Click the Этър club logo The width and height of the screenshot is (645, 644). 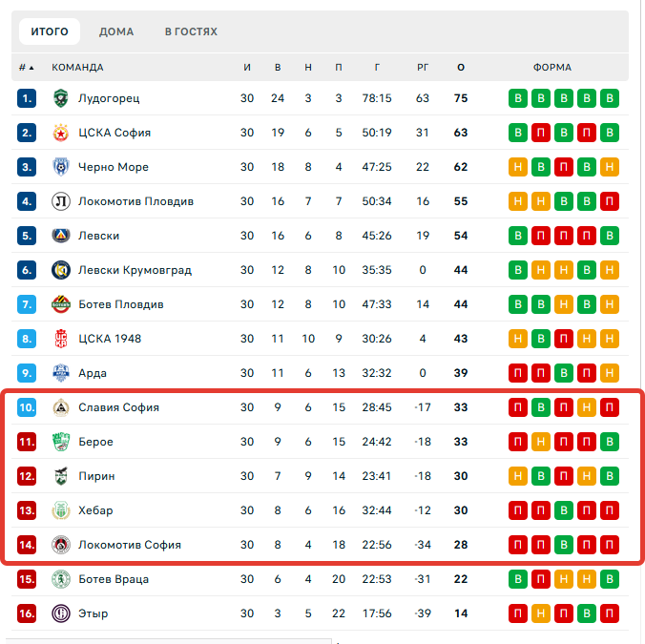pos(60,613)
